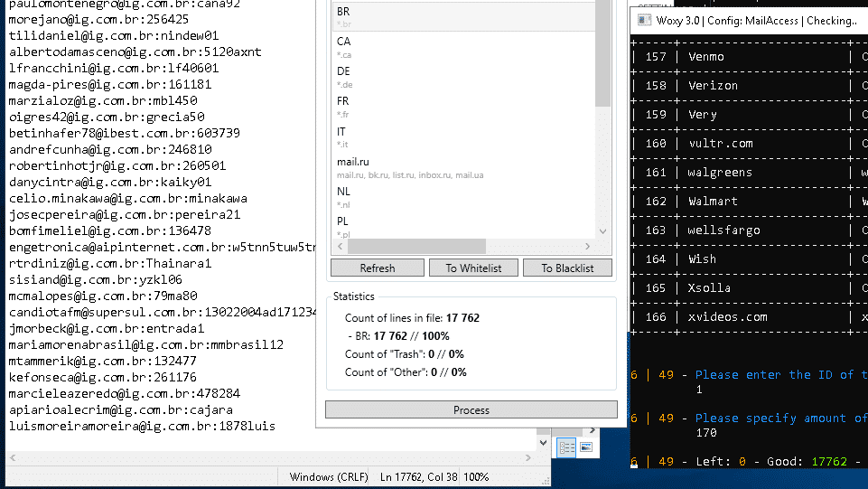Switch to the details view icon
The image size is (868, 489).
[566, 447]
